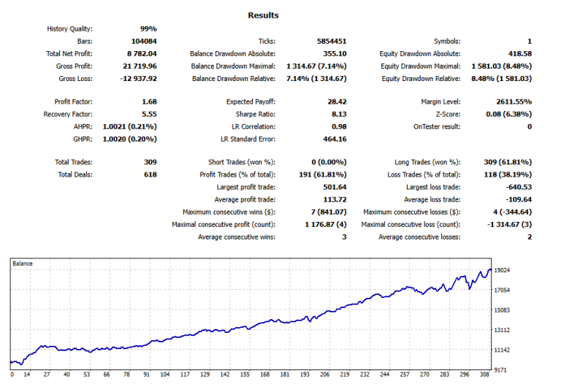Select AHPR value 1.0021 (0.21%)
The image size is (561, 392).
pos(130,127)
